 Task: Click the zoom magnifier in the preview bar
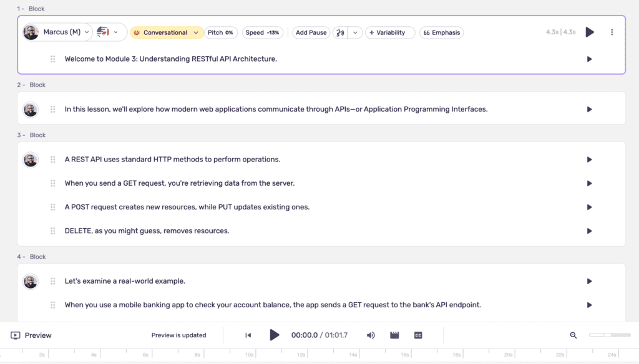point(573,335)
